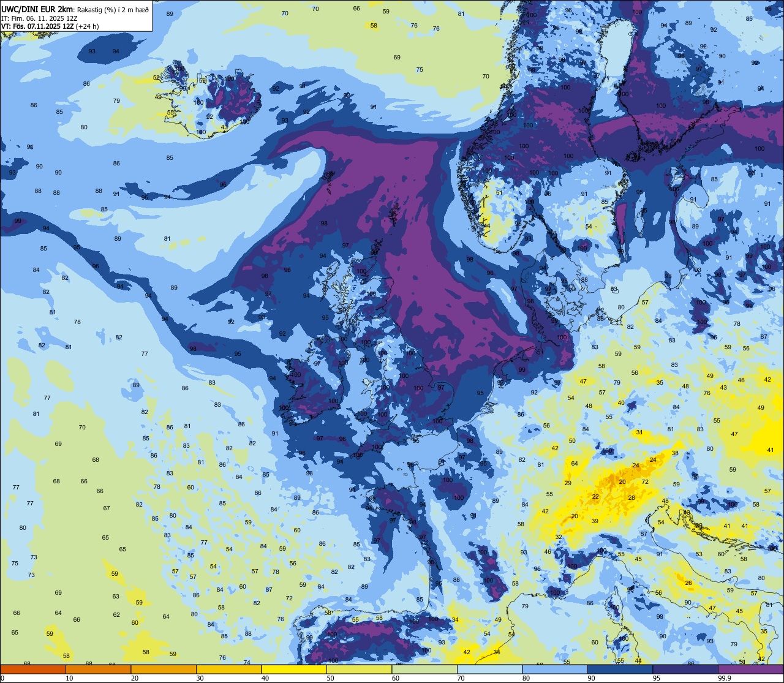Image resolution: width=784 pixels, height=683 pixels.
Task: Click the humidity value '32' on the map
Action: click(559, 537)
